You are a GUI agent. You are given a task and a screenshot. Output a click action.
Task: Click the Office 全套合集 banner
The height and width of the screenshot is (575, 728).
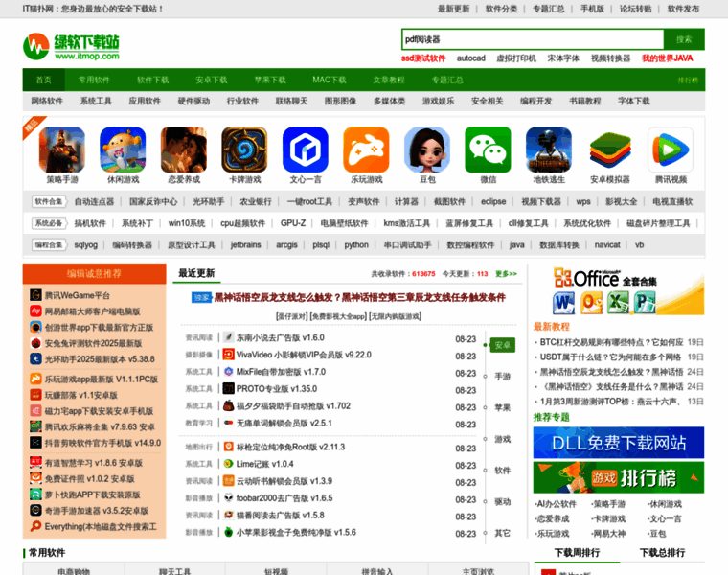(x=619, y=290)
